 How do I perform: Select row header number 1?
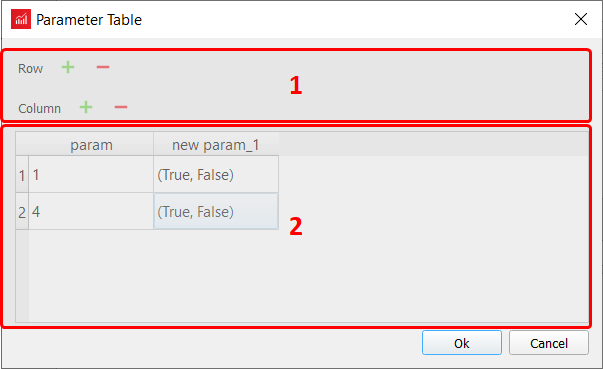pyautogui.click(x=22, y=175)
